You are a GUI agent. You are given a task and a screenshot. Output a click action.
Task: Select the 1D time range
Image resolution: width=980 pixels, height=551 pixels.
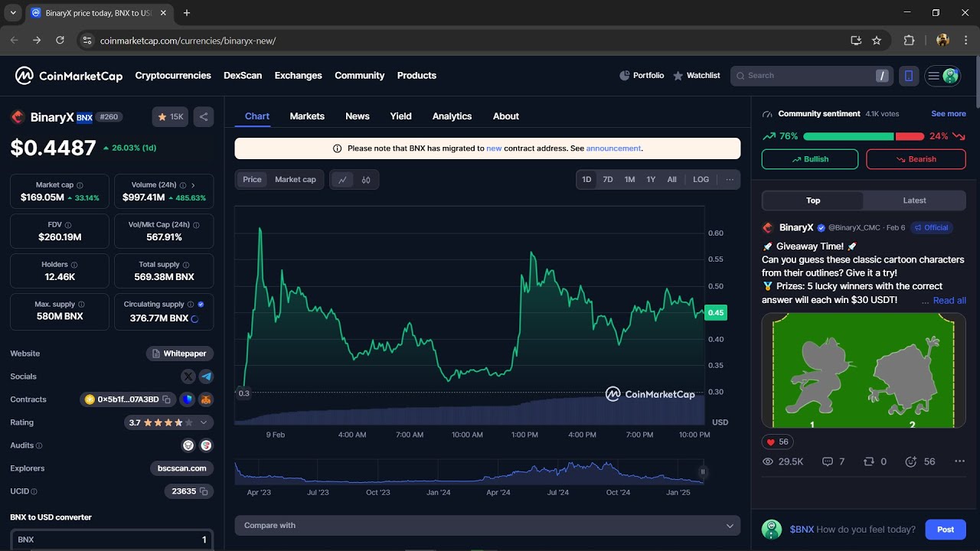(x=586, y=180)
